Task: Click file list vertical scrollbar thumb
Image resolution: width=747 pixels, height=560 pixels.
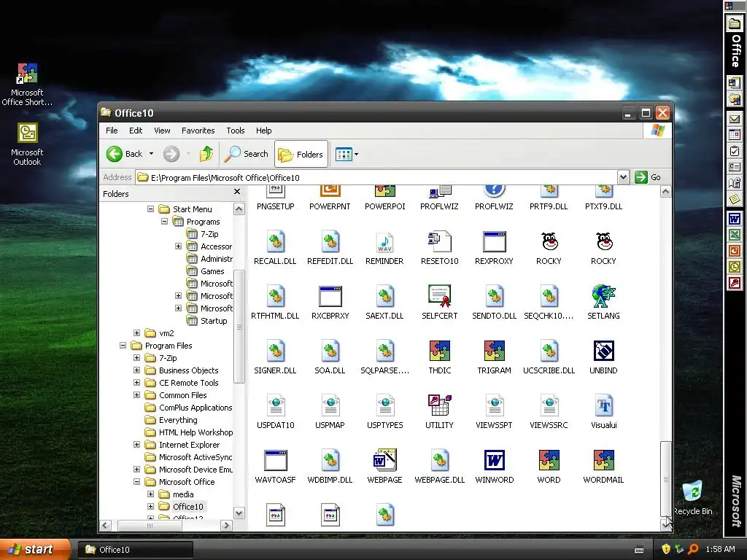Action: pos(665,478)
